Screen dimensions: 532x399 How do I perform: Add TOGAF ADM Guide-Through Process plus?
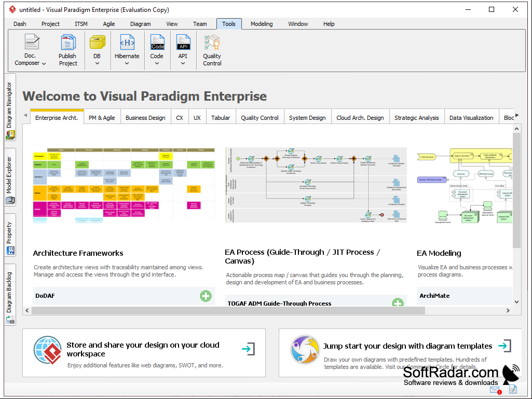point(398,302)
